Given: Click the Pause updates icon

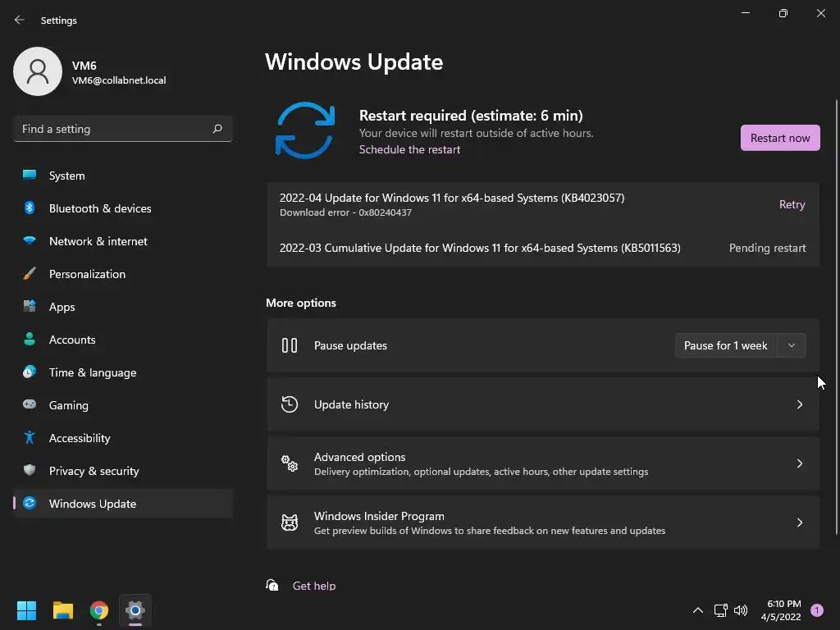Looking at the screenshot, I should pyautogui.click(x=290, y=345).
